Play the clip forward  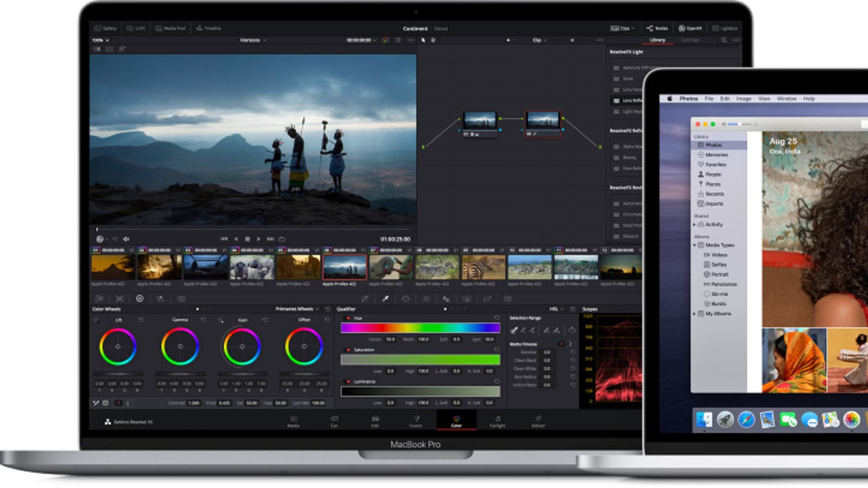click(x=259, y=239)
